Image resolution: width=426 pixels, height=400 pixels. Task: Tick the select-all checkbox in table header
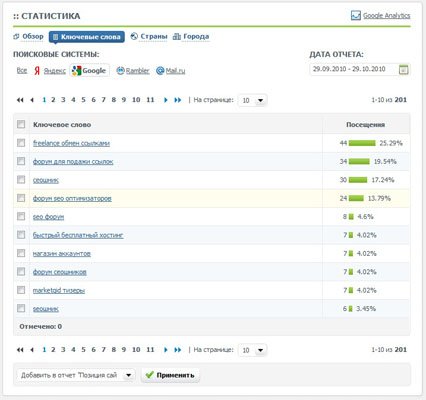[21, 124]
